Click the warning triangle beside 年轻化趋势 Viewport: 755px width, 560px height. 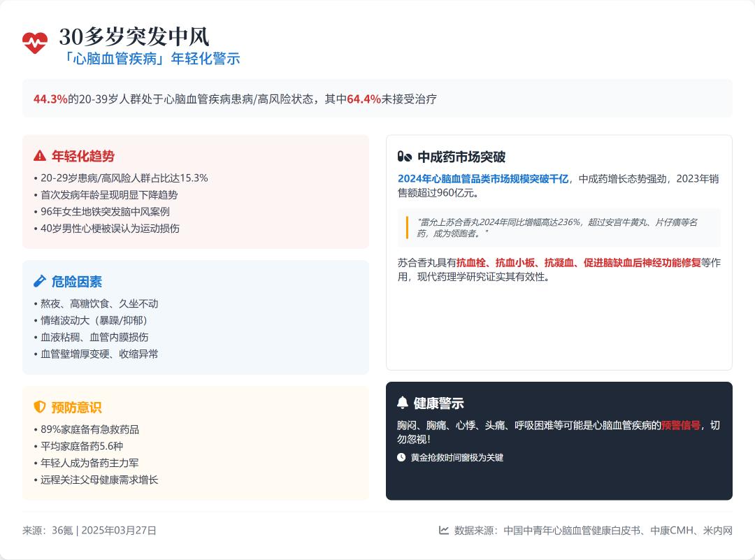pyautogui.click(x=39, y=156)
